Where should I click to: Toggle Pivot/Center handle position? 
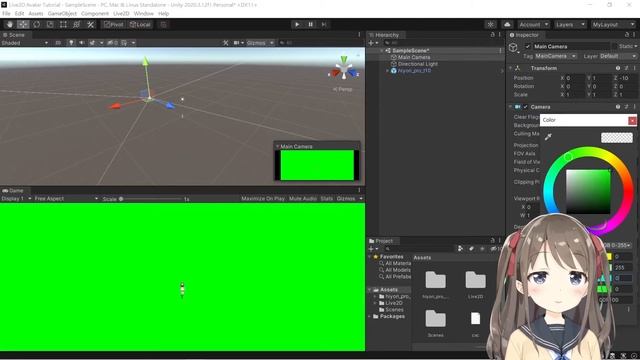113,24
